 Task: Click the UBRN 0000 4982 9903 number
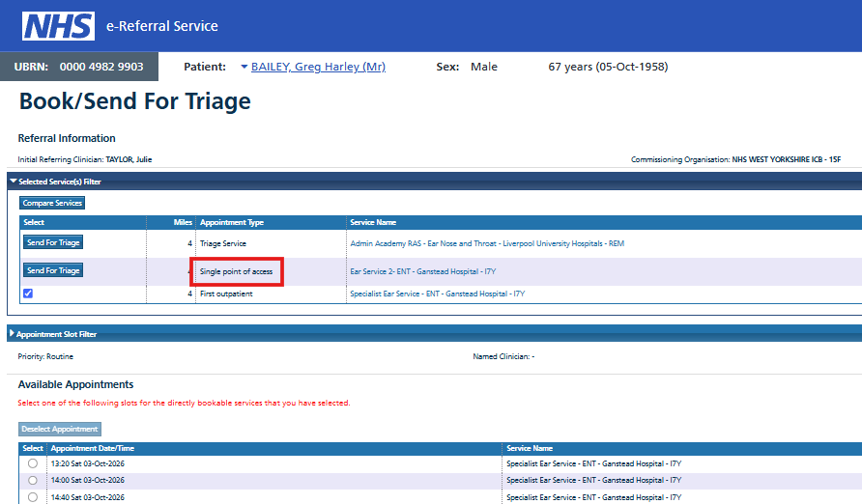pos(101,67)
